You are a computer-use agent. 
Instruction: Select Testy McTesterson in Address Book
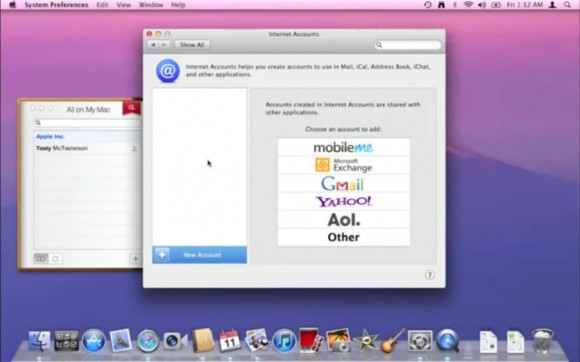(x=88, y=148)
